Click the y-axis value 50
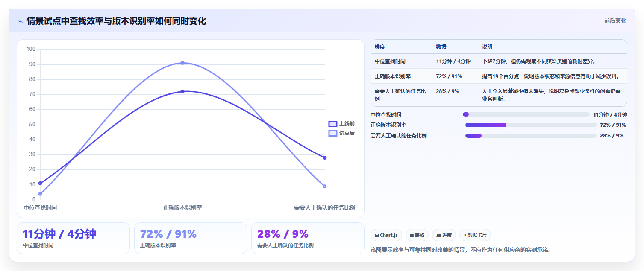The height and width of the screenshot is (271, 644). click(x=32, y=124)
